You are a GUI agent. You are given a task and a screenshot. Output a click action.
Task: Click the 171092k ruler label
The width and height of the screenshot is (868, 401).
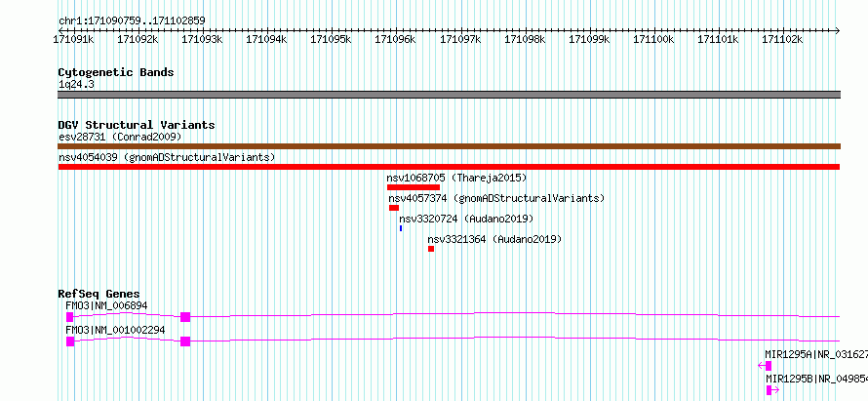click(x=138, y=39)
